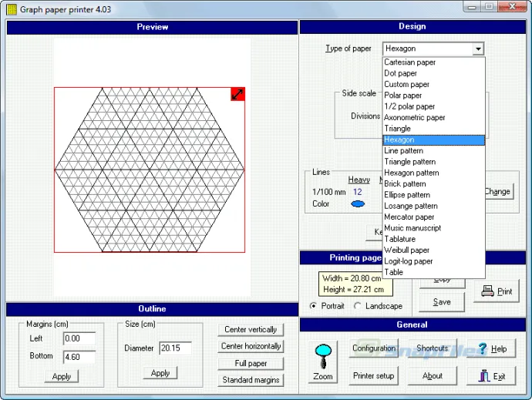The image size is (532, 400).
Task: Click the Standard margins button
Action: (251, 380)
